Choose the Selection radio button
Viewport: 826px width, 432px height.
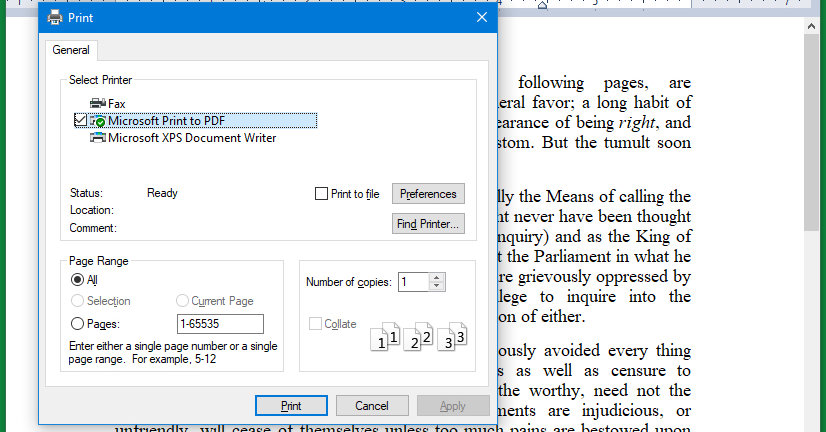tap(77, 301)
